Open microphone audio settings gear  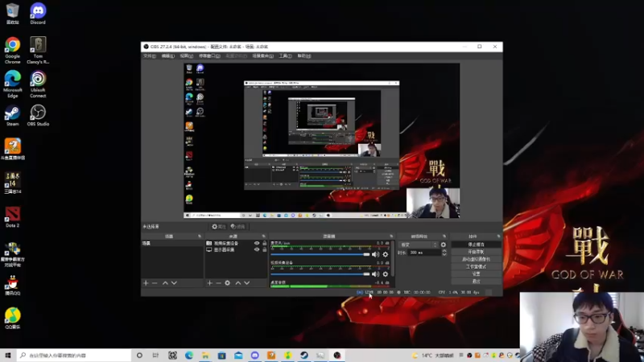[386, 254]
